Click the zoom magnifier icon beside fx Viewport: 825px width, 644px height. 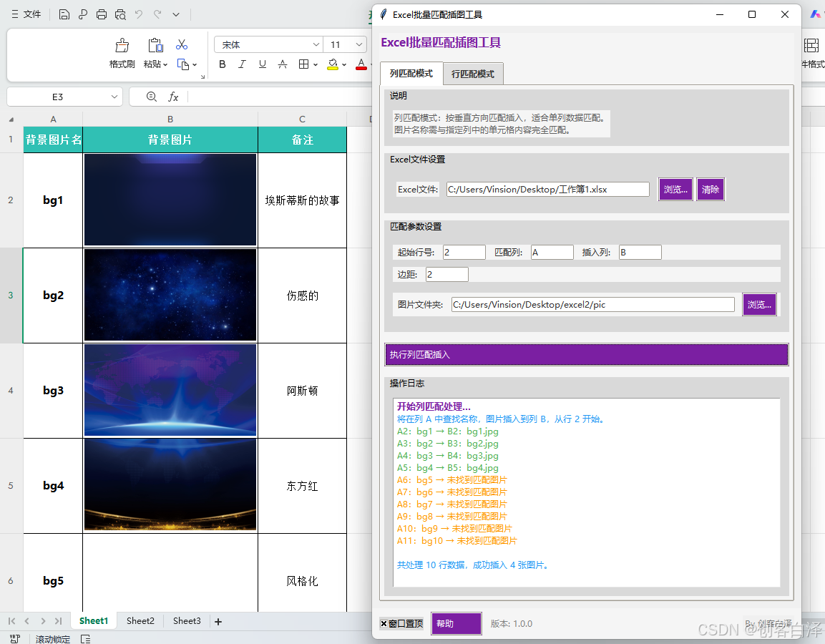(152, 97)
